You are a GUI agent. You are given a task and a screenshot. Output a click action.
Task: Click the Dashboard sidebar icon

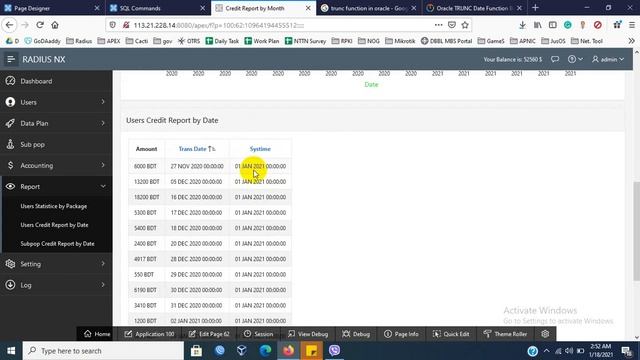click(x=10, y=81)
